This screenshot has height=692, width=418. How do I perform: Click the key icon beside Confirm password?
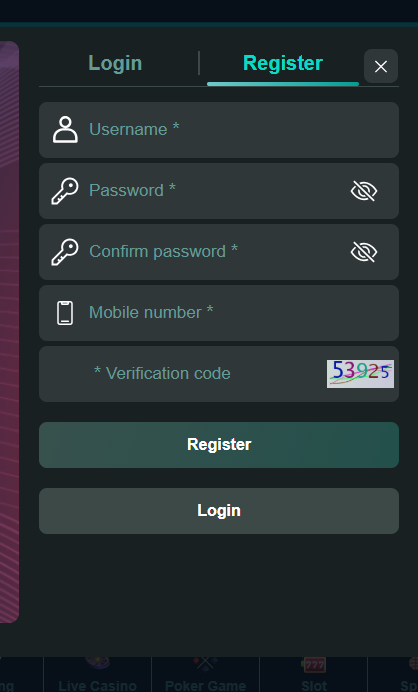tap(65, 252)
